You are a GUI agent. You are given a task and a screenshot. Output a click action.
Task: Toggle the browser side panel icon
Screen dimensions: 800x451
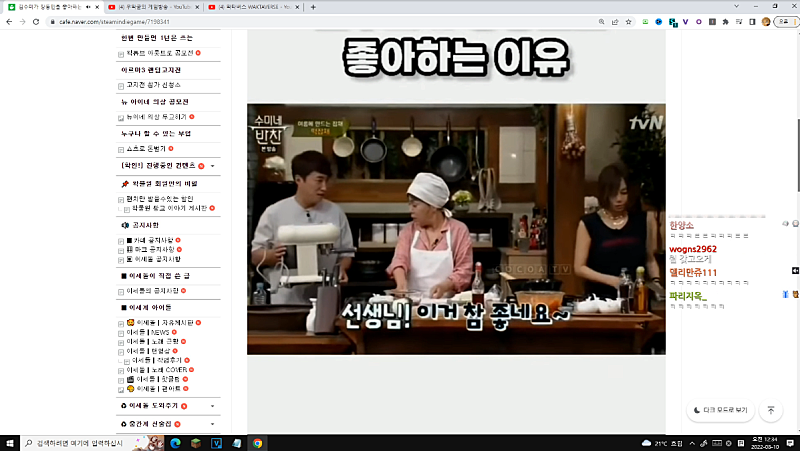pyautogui.click(x=752, y=22)
